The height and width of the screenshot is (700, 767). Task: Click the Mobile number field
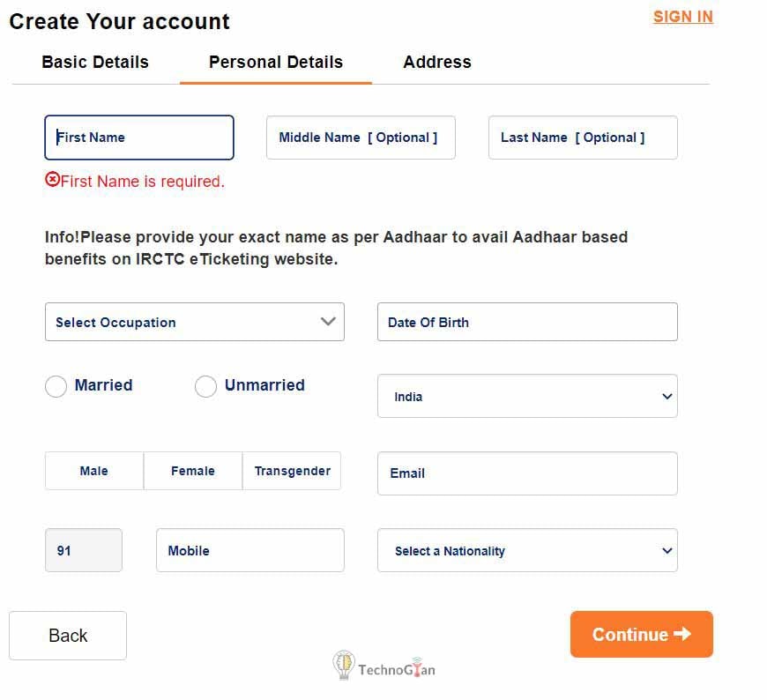(250, 550)
